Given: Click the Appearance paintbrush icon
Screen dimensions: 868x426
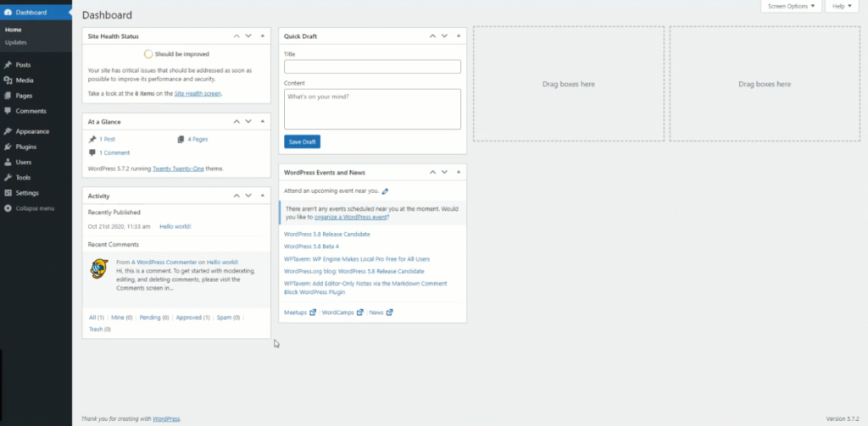Looking at the screenshot, I should point(8,131).
